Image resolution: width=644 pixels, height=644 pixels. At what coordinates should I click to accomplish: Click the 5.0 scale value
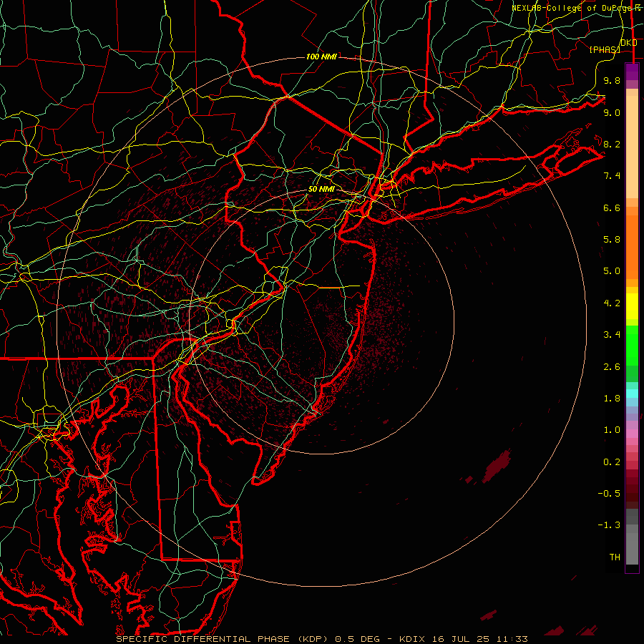[612, 271]
